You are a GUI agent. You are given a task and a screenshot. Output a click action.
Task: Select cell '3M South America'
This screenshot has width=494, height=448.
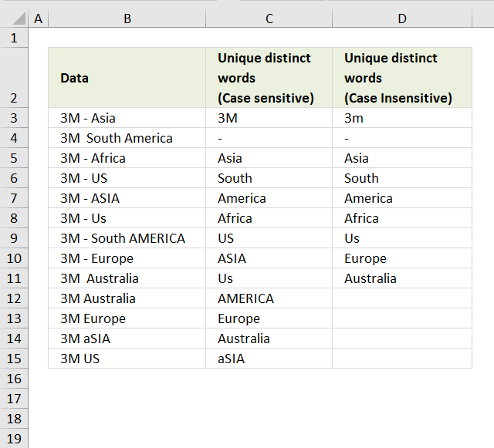pos(127,138)
